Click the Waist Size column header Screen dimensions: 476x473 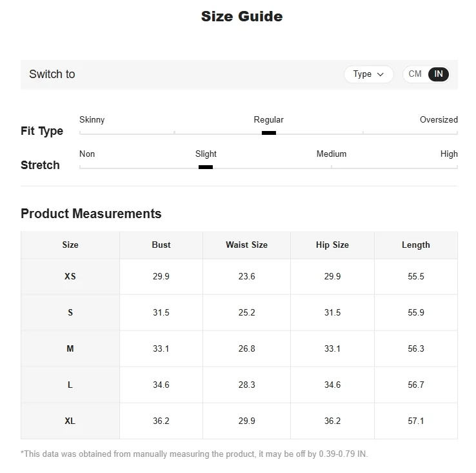point(246,245)
